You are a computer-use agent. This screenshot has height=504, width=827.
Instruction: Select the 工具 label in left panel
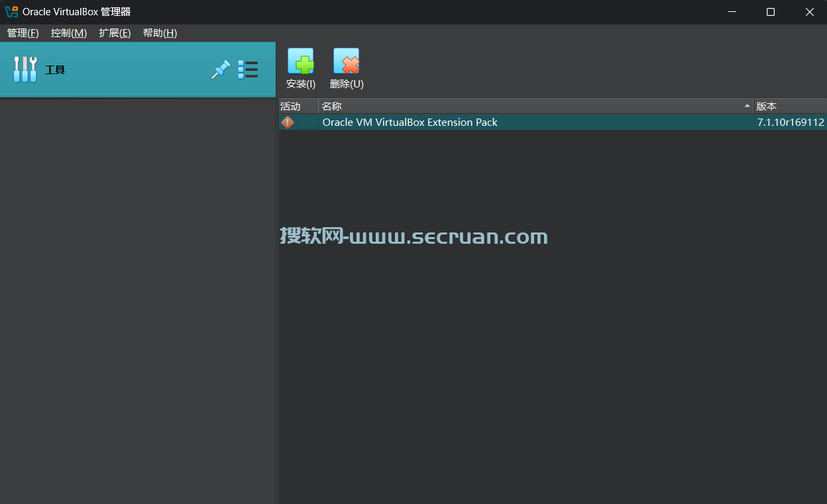[x=55, y=70]
